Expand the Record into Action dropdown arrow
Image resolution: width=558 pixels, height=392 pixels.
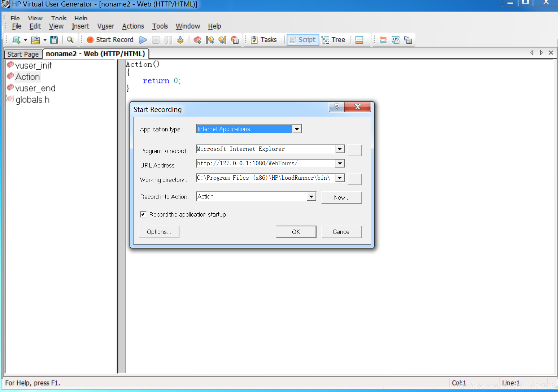[x=311, y=197]
